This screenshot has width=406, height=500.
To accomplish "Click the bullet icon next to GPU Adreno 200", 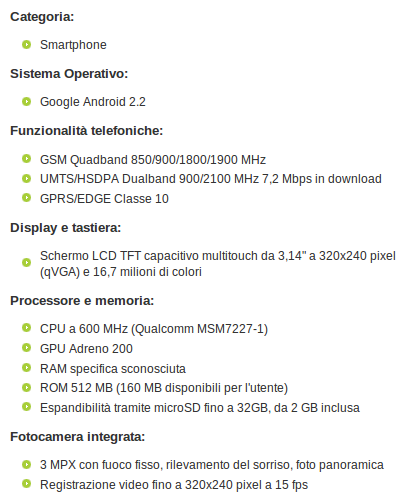I will tap(26, 348).
